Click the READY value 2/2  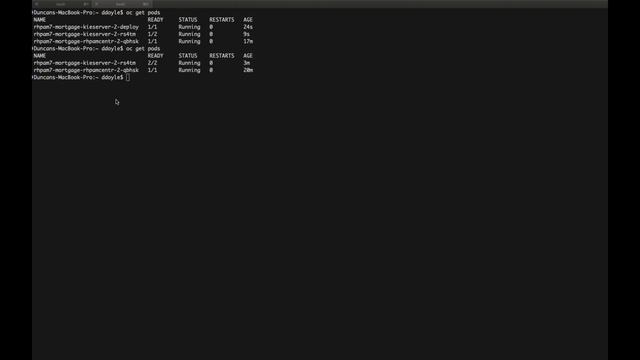(x=152, y=63)
